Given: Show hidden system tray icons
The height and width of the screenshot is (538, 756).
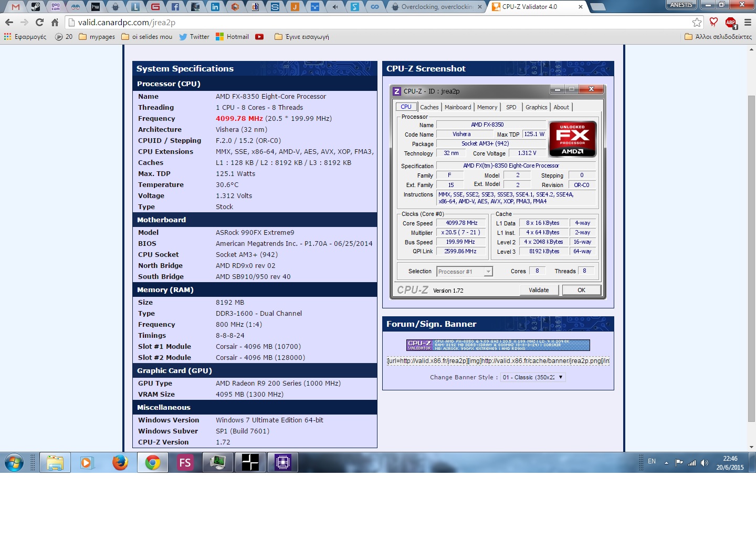Looking at the screenshot, I should click(666, 463).
